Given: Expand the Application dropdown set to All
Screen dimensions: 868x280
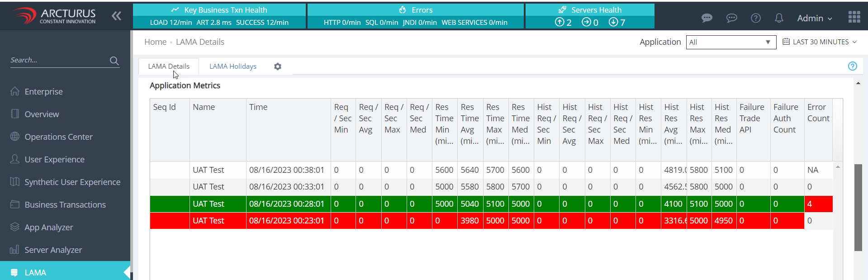Looking at the screenshot, I should click(x=730, y=42).
